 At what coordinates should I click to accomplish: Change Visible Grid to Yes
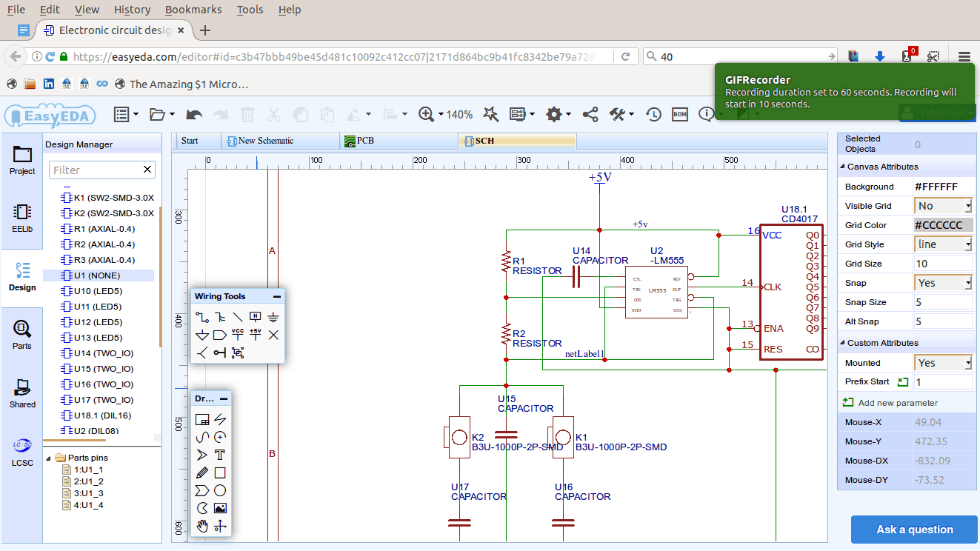pyautogui.click(x=942, y=205)
